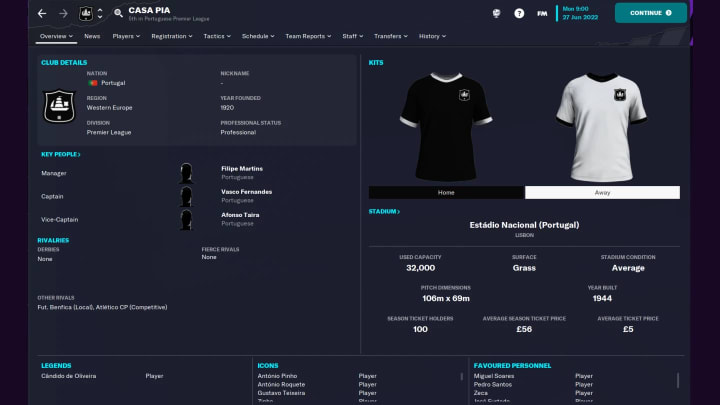Go forward with the right arrow

click(x=63, y=13)
